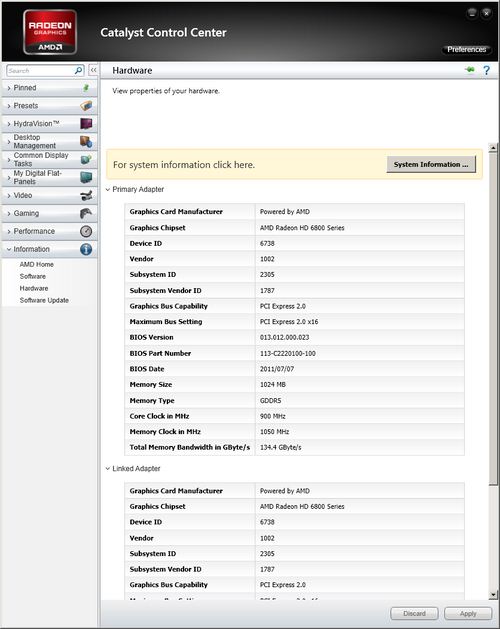Click BIOS Part Number 113-C2220100-100

(x=288, y=353)
